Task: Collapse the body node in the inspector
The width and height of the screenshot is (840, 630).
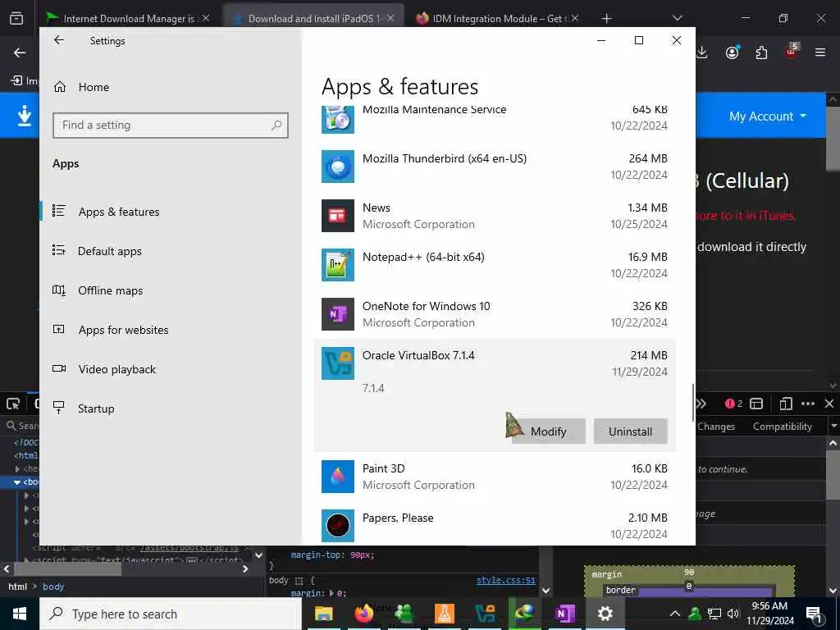Action: click(x=17, y=482)
